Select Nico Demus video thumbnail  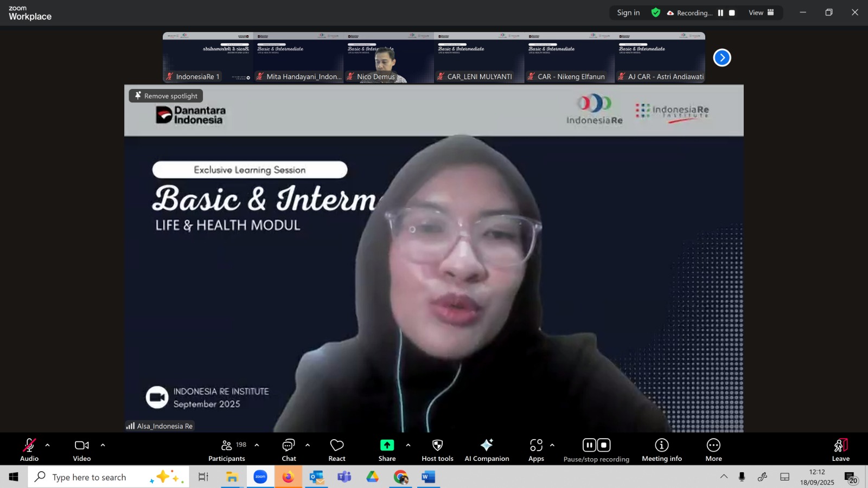click(x=388, y=57)
